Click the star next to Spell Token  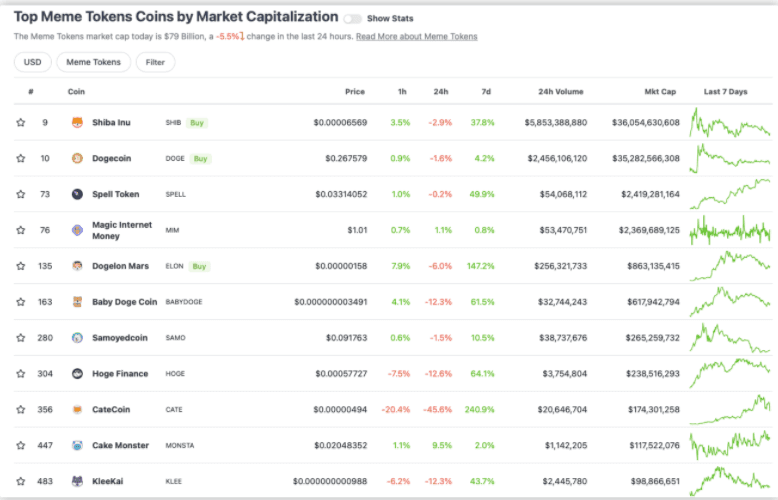coord(20,194)
